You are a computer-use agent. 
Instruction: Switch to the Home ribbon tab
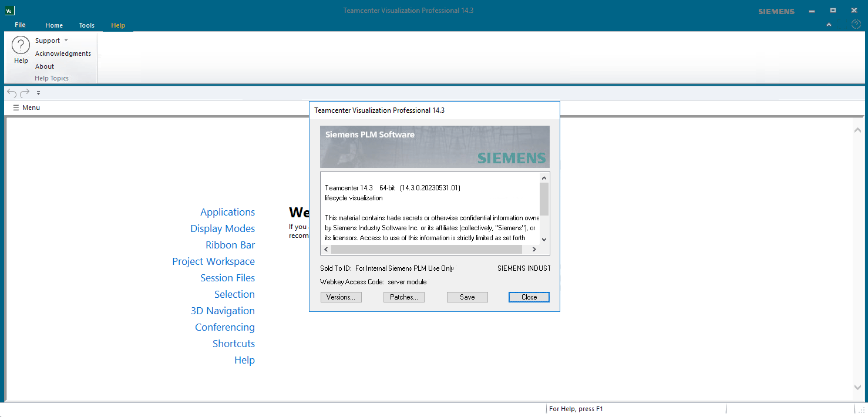point(54,25)
